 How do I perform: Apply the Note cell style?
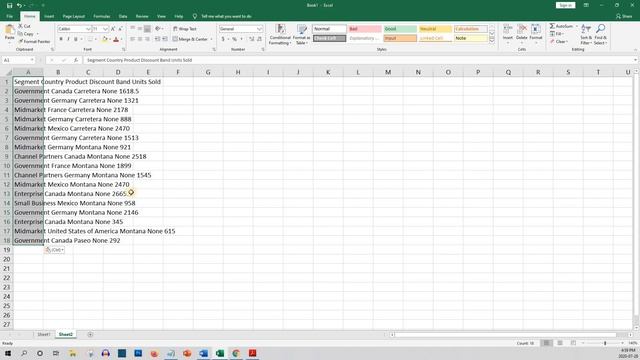471,38
